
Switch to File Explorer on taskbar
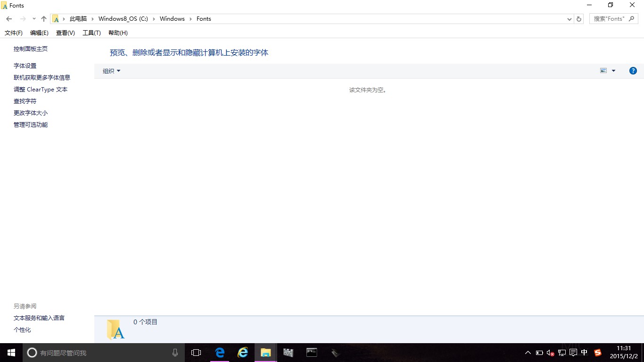click(266, 353)
